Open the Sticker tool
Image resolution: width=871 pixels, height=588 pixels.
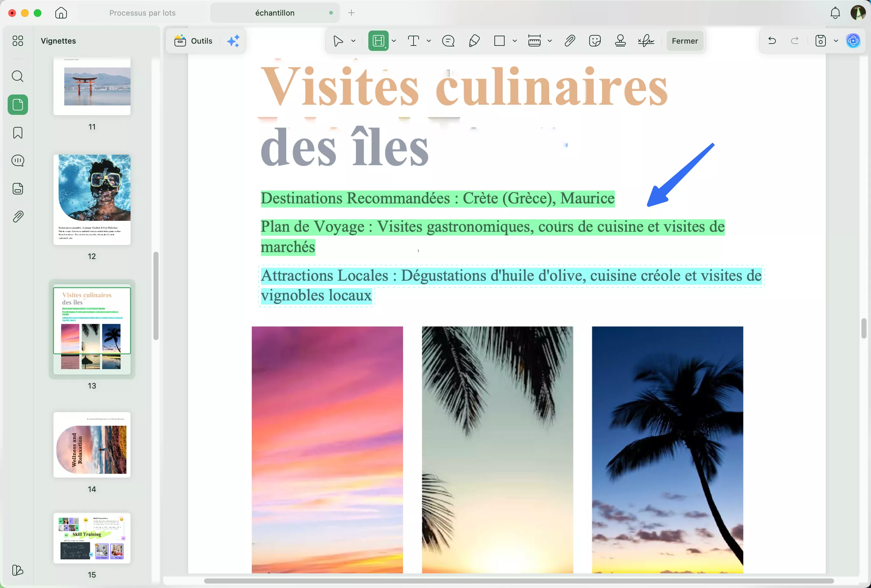[x=595, y=41]
